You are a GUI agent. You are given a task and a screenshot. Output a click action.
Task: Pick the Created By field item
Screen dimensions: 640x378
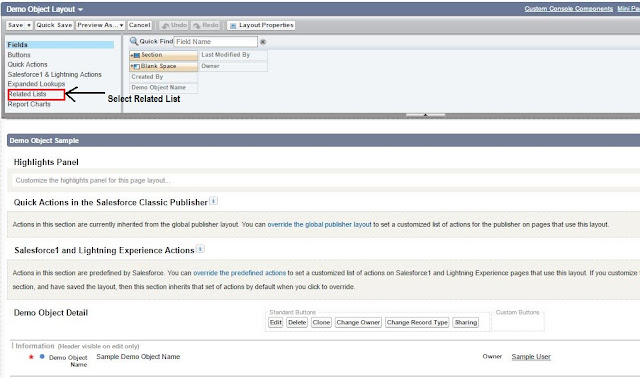coord(164,77)
